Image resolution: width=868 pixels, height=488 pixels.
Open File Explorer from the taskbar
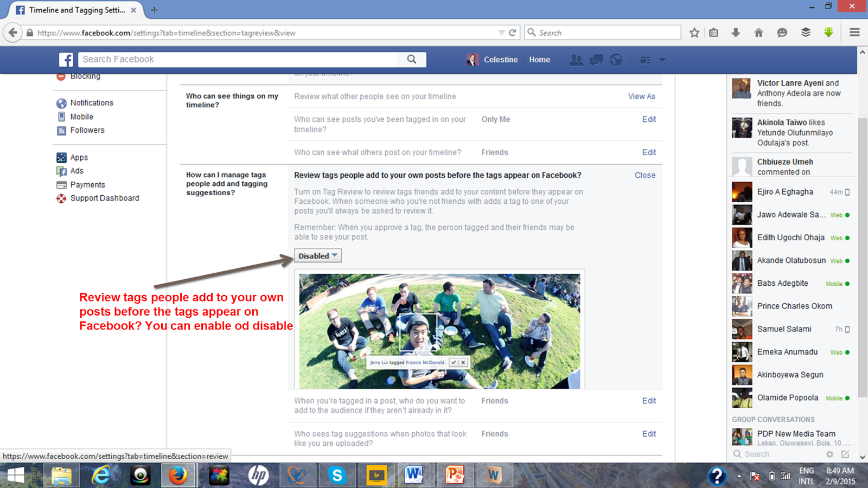point(61,476)
